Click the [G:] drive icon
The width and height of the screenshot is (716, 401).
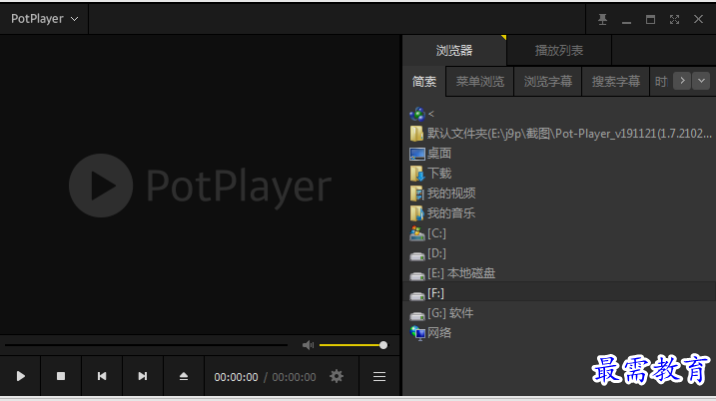click(x=417, y=316)
